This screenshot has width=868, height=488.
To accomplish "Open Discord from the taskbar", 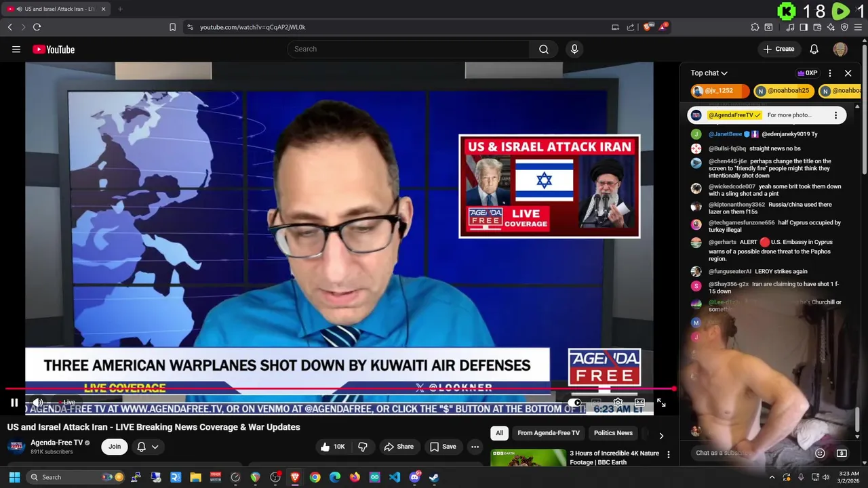I will tap(414, 477).
